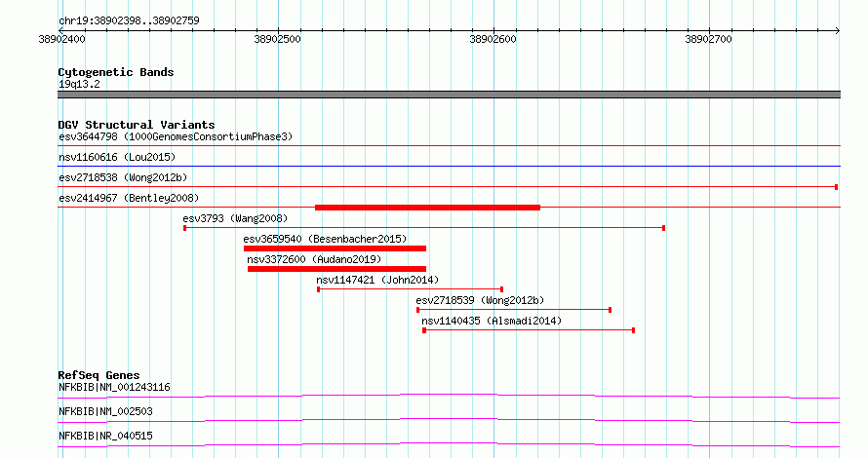This screenshot has height=458, width=868.
Task: Click the esv3644798 (1000GenomesConsortiumPhase3) variant label
Action: tap(176, 136)
